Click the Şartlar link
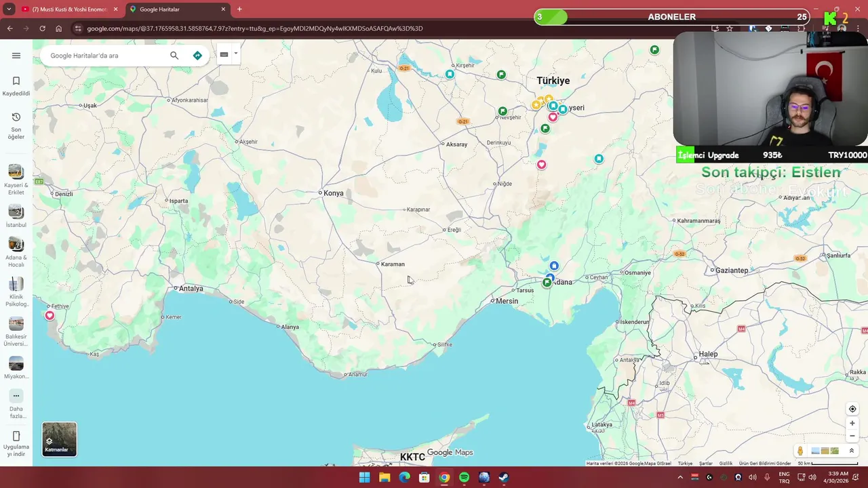 click(706, 464)
